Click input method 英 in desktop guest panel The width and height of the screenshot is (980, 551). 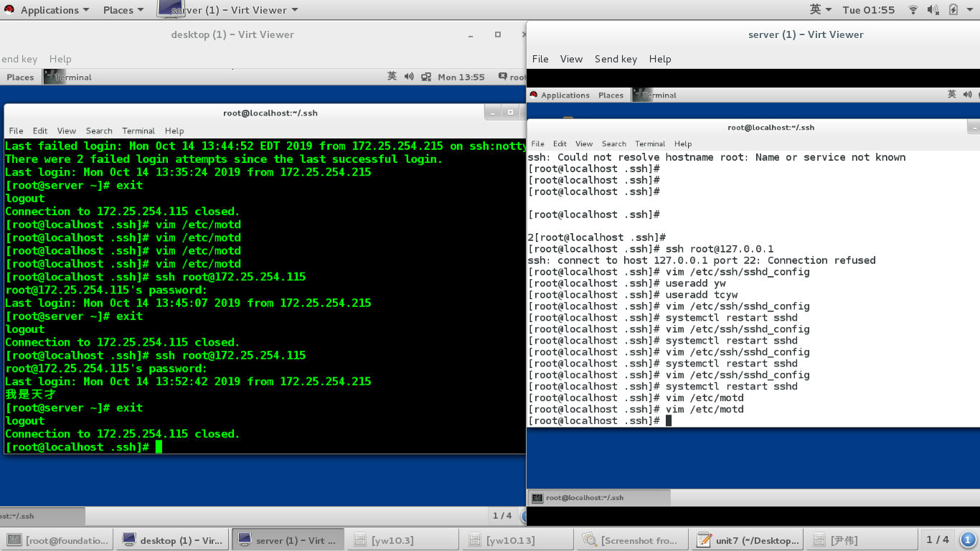(392, 77)
